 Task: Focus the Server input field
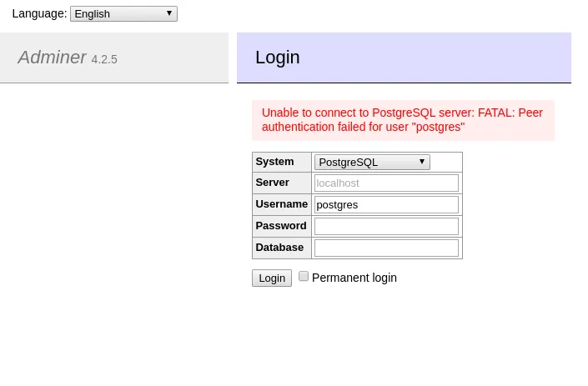(386, 183)
